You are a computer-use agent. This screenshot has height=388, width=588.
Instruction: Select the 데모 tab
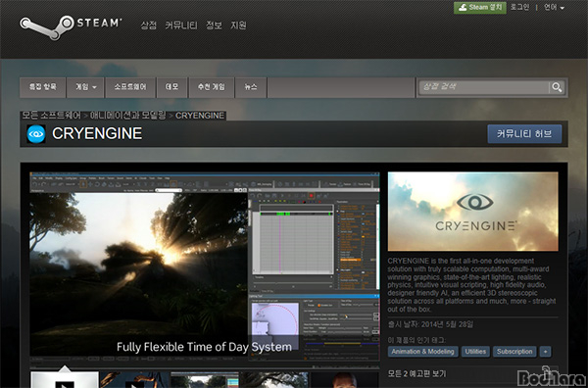pos(171,87)
